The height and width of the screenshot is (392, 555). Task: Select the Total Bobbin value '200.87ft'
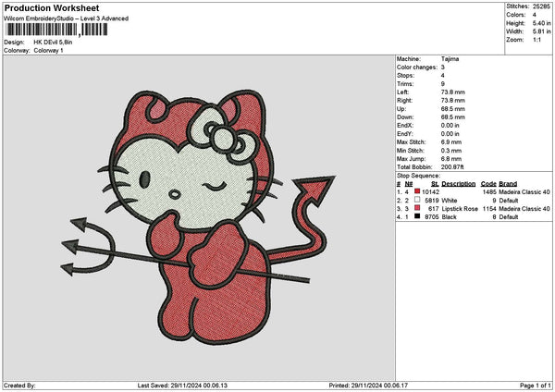pyautogui.click(x=452, y=167)
